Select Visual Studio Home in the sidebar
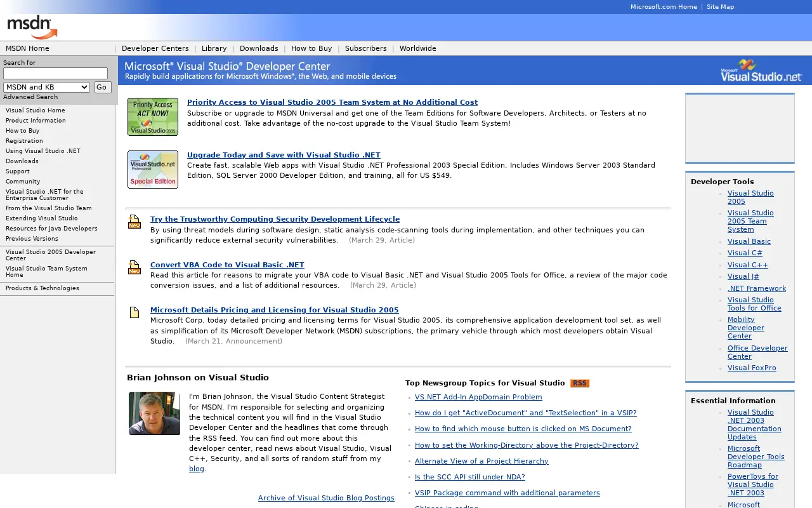Viewport: 812px width, 508px height. [x=36, y=110]
